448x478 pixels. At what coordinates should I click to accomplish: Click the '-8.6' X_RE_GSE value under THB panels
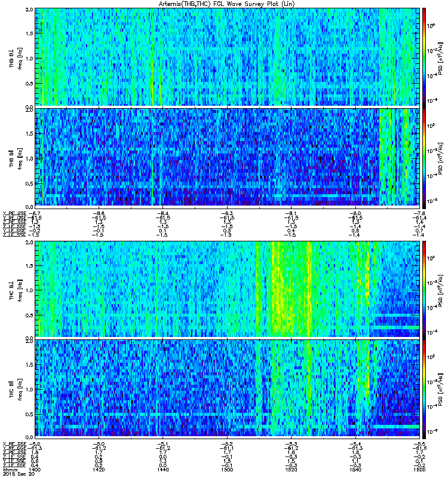pos(98,213)
